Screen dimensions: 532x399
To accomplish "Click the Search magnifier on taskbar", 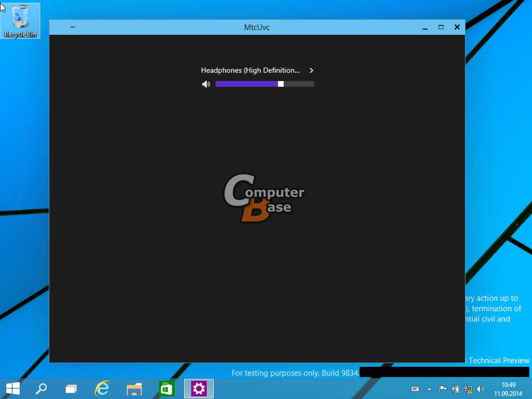I will [x=42, y=388].
